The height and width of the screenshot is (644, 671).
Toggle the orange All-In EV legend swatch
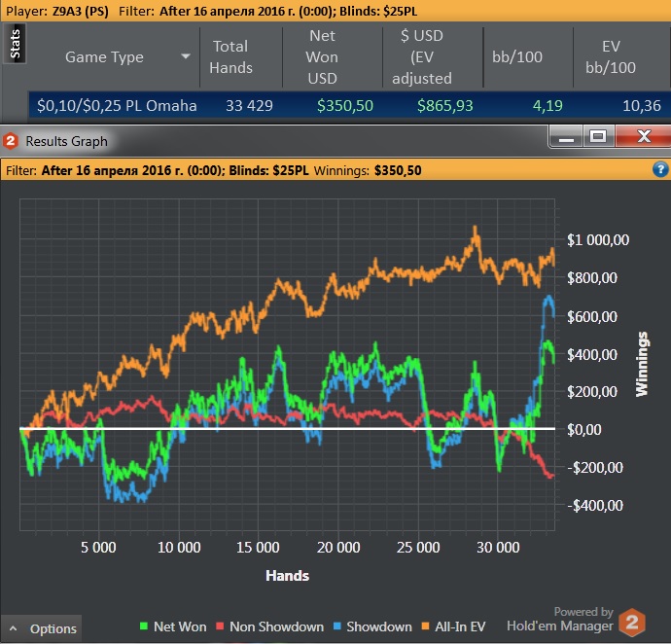pyautogui.click(x=425, y=626)
